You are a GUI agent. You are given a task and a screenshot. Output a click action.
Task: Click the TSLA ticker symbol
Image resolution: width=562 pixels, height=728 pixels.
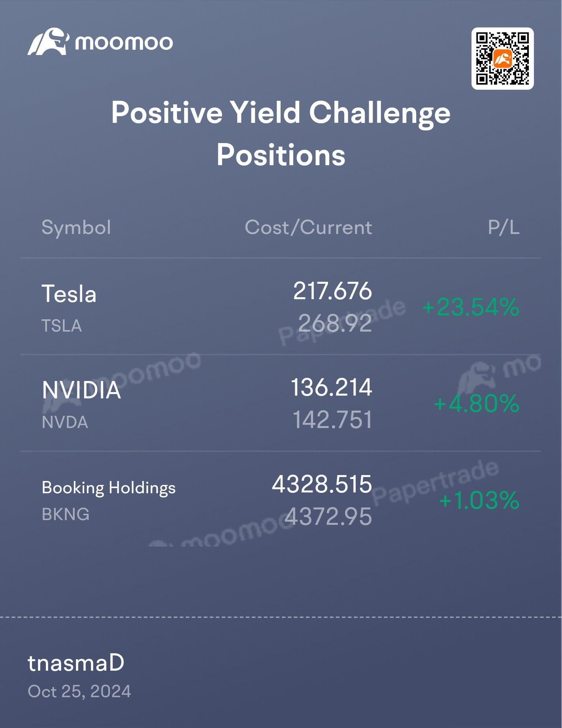[62, 326]
